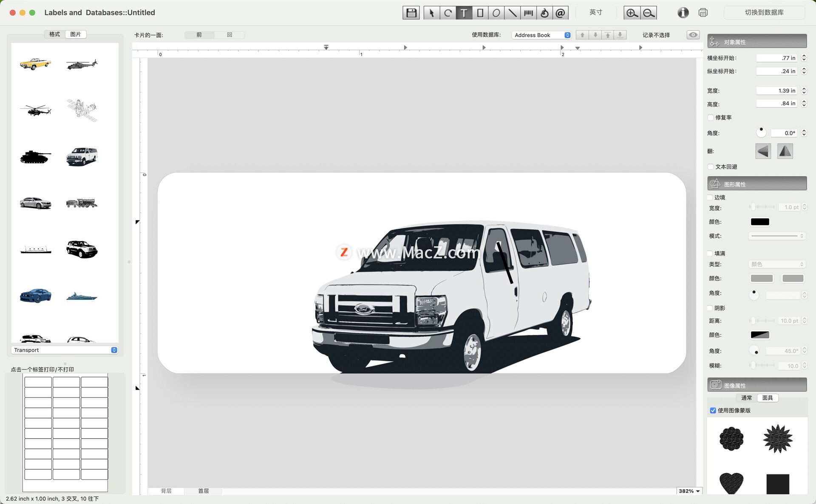
Task: Choose the steam locomotive clipart
Action: point(82,203)
